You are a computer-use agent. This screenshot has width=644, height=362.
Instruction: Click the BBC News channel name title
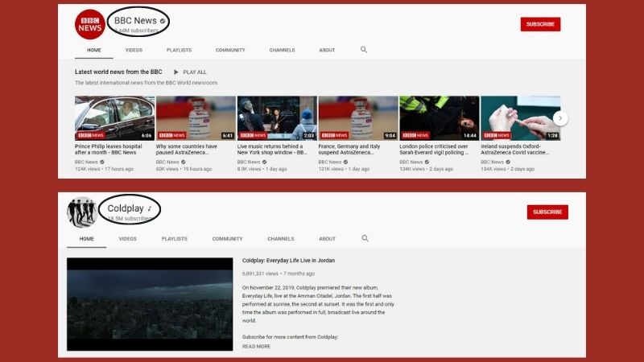[135, 21]
